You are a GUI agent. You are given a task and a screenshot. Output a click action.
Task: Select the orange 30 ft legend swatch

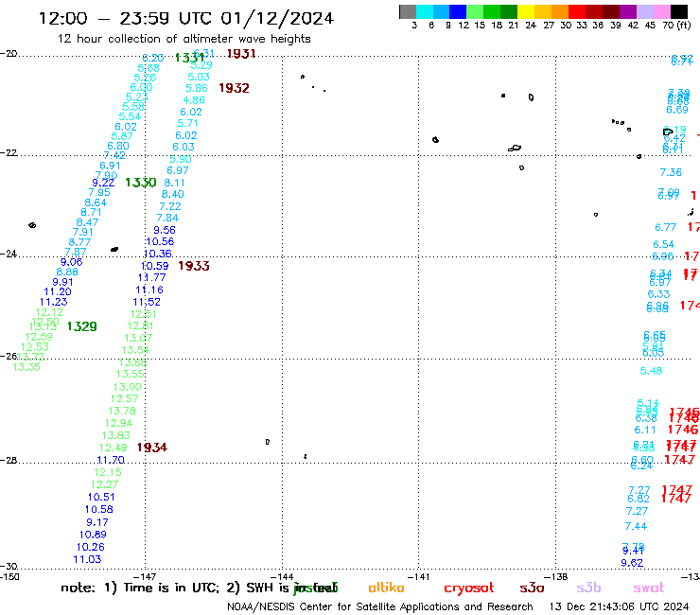(x=560, y=11)
